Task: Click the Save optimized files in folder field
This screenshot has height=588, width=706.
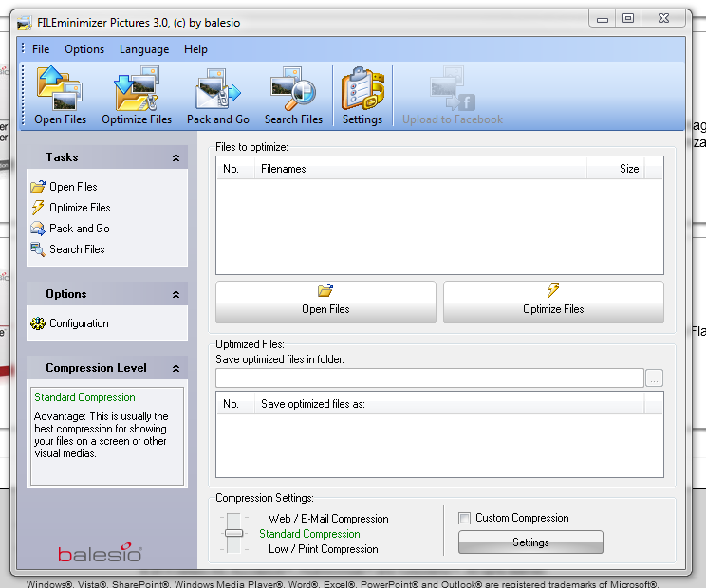Action: pos(430,377)
